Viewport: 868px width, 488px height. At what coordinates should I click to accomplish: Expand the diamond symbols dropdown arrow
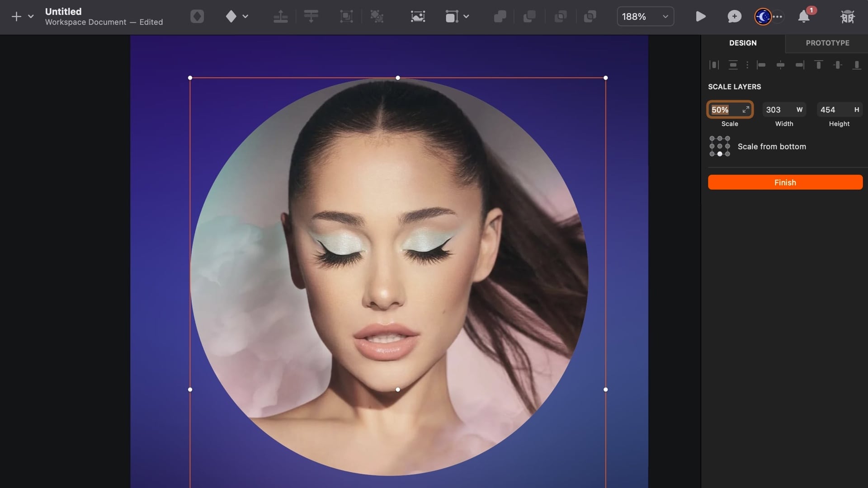pos(245,17)
